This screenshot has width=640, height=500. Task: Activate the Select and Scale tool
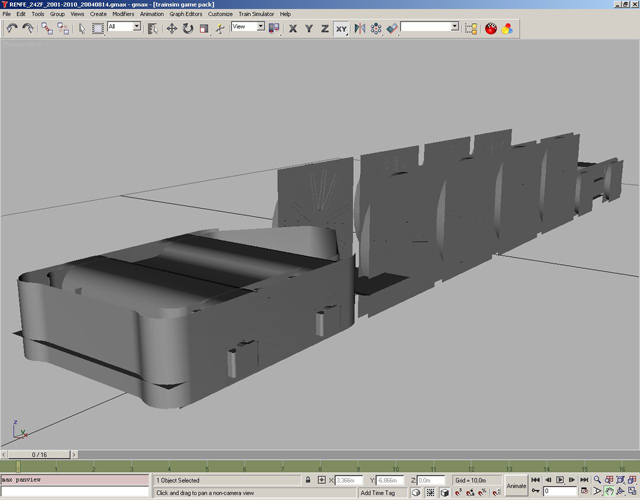tap(203, 28)
